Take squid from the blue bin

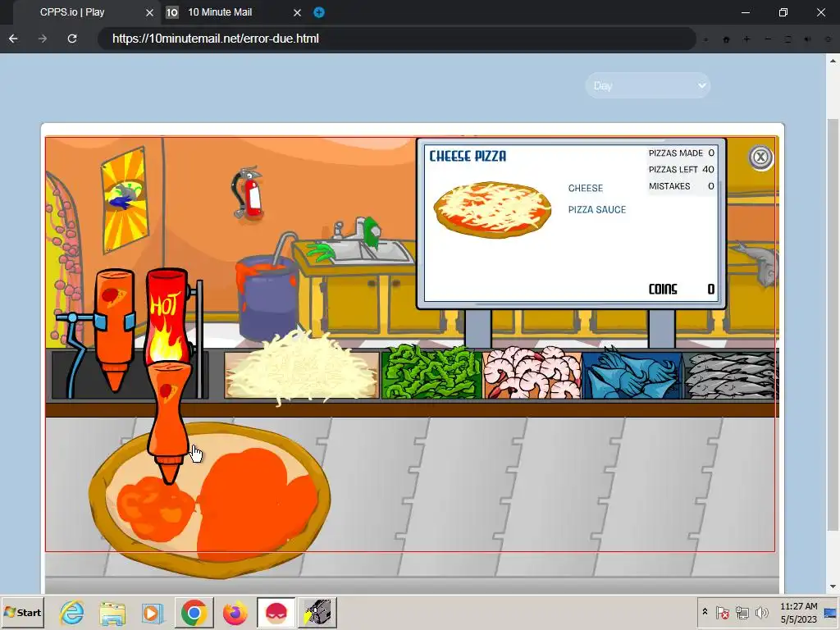[x=632, y=373]
